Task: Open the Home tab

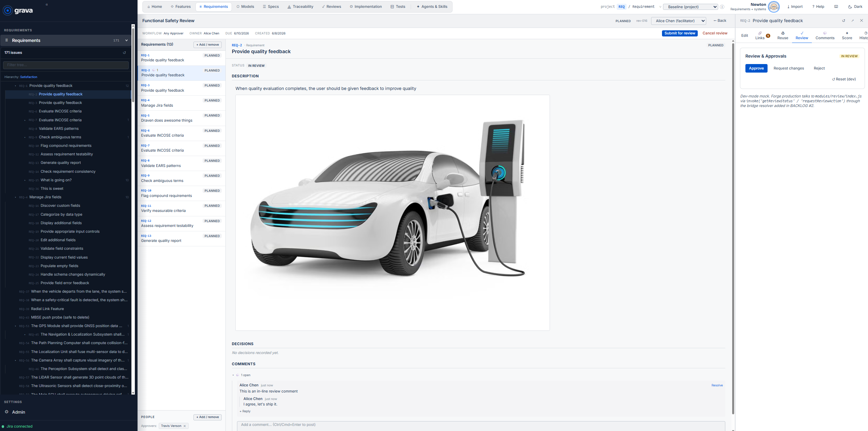Action: 154,7
